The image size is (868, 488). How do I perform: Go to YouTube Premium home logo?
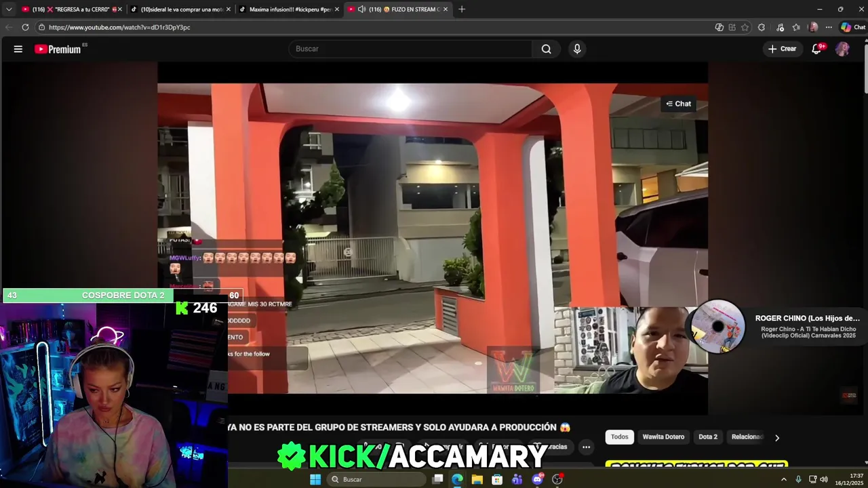[58, 49]
